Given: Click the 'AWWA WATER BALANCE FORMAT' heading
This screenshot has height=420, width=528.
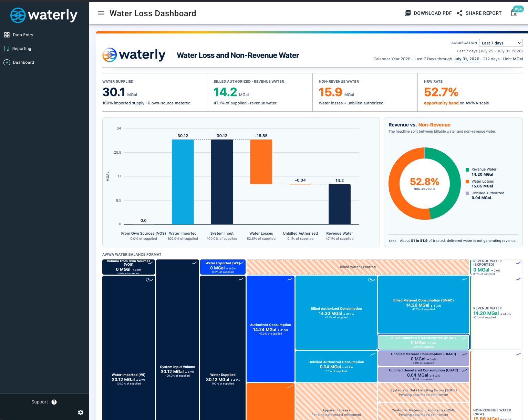Looking at the screenshot, I should point(132,255).
